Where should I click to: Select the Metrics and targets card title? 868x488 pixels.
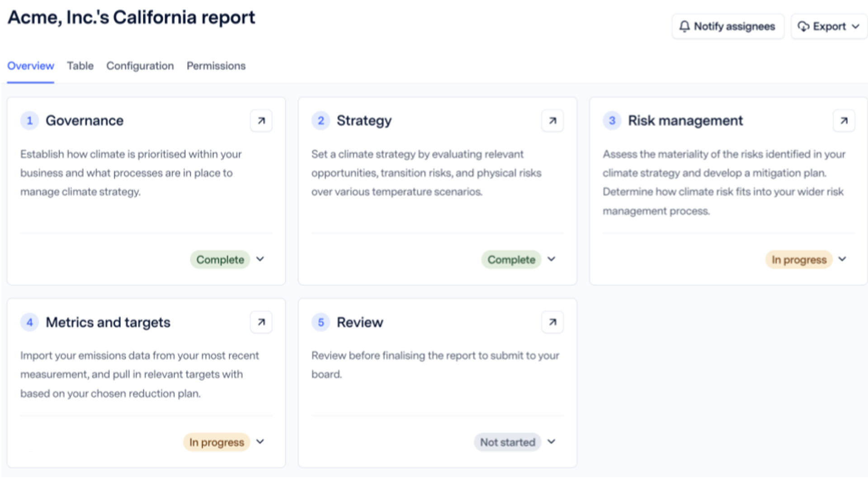coord(108,322)
